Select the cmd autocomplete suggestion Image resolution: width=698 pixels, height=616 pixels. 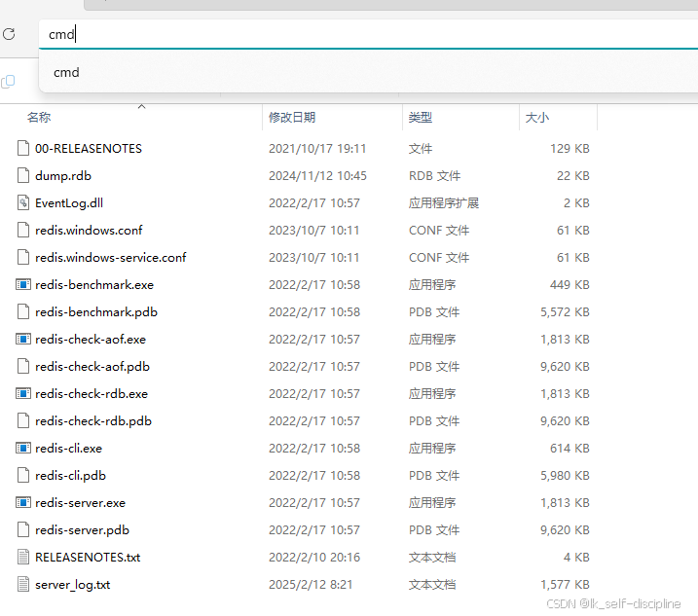coord(368,72)
